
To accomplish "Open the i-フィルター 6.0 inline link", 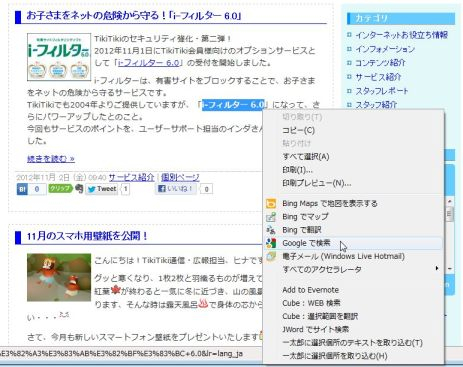I will point(149,63).
